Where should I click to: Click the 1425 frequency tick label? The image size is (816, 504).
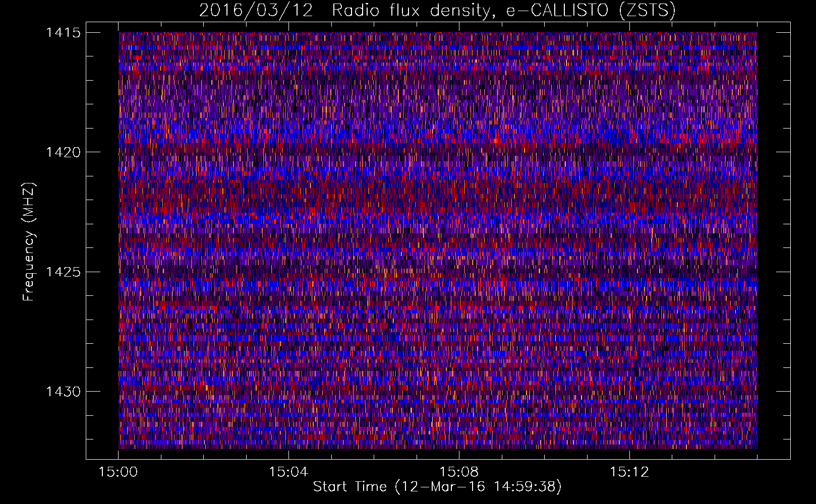pyautogui.click(x=63, y=272)
